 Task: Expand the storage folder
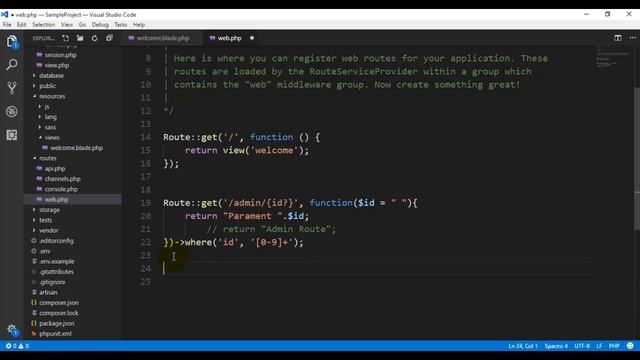49,210
